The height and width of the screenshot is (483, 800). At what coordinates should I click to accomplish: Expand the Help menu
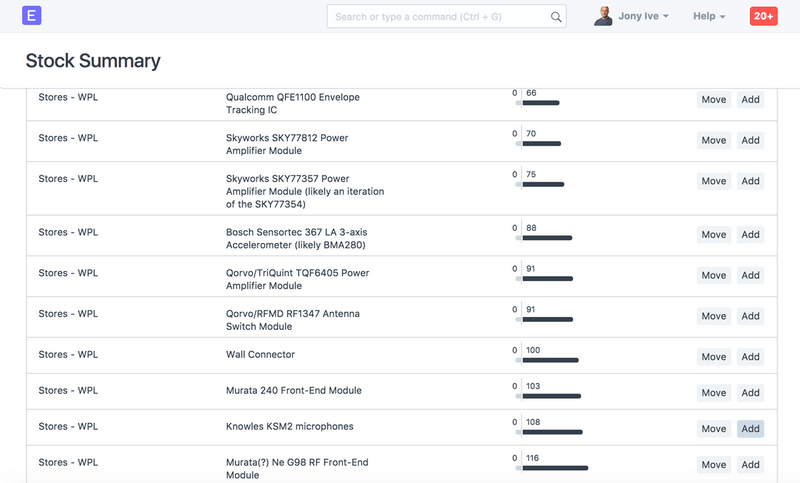pyautogui.click(x=709, y=16)
